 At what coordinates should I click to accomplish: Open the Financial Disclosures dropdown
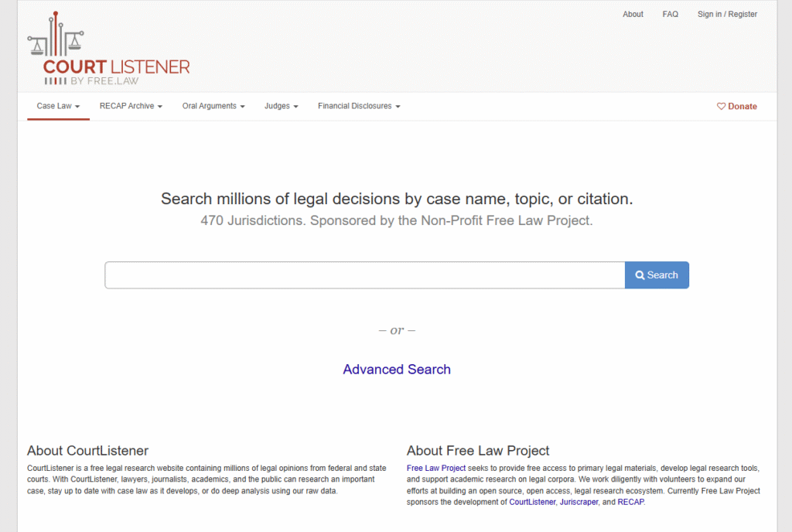pyautogui.click(x=359, y=106)
